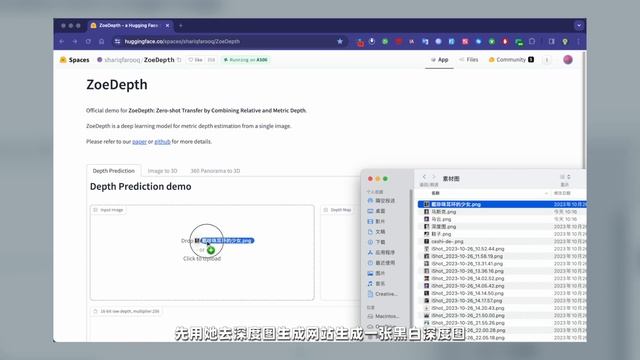Open the Macintos... disk in Finder sidebar

[383, 316]
